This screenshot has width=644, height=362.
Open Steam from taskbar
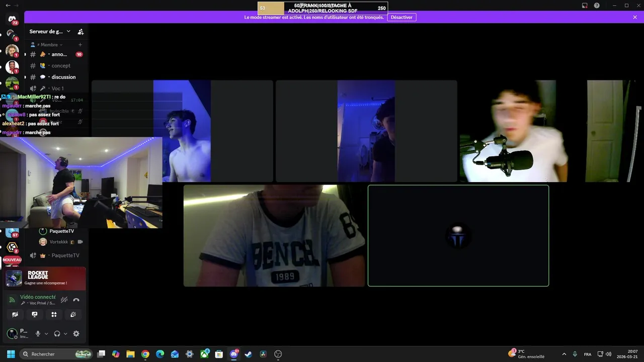coord(249,354)
